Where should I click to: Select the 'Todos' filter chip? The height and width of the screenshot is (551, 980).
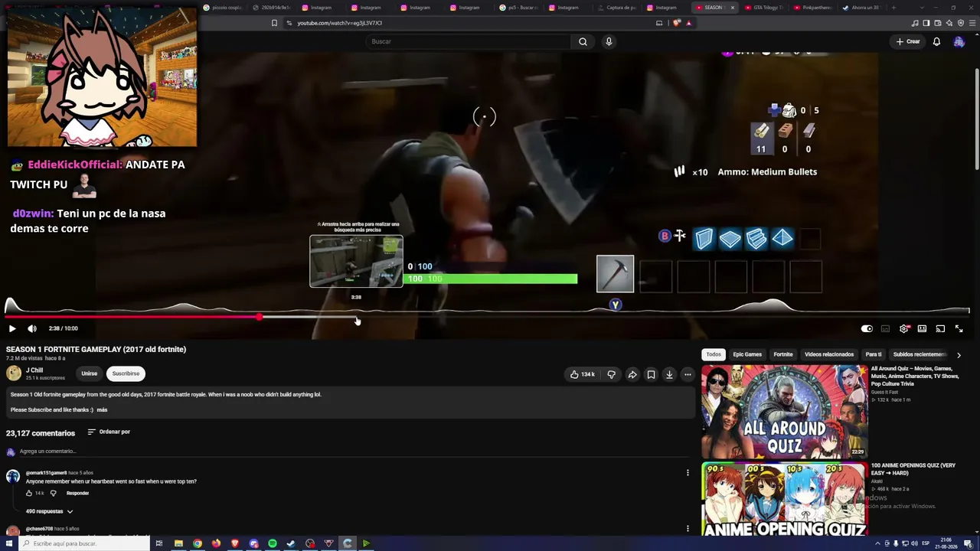coord(714,354)
